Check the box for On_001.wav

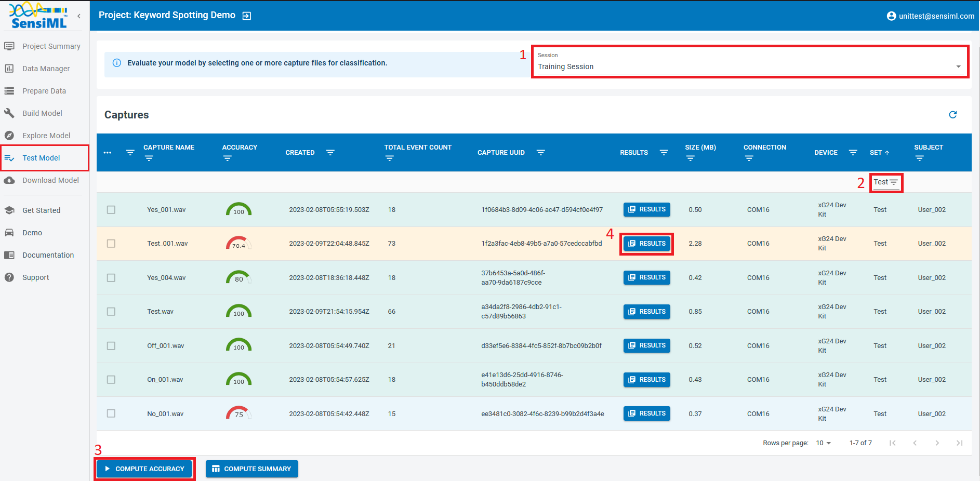pos(111,380)
